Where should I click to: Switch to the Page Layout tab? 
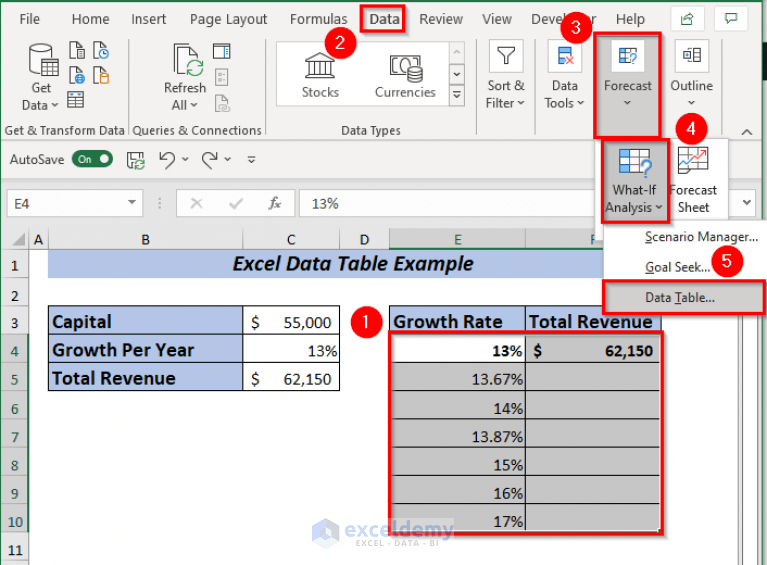tap(228, 19)
